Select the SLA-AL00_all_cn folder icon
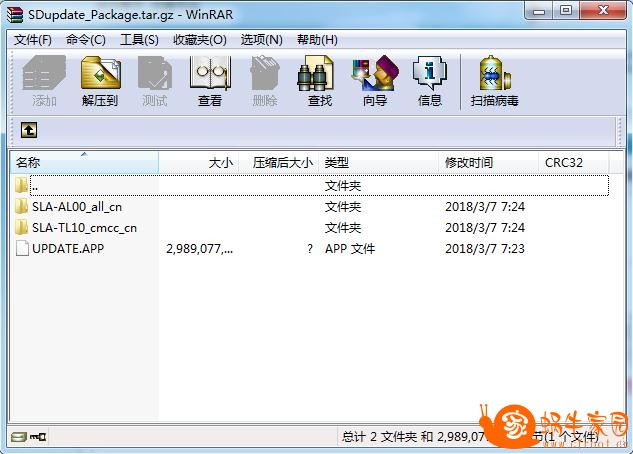This screenshot has height=454, width=633. pyautogui.click(x=21, y=207)
